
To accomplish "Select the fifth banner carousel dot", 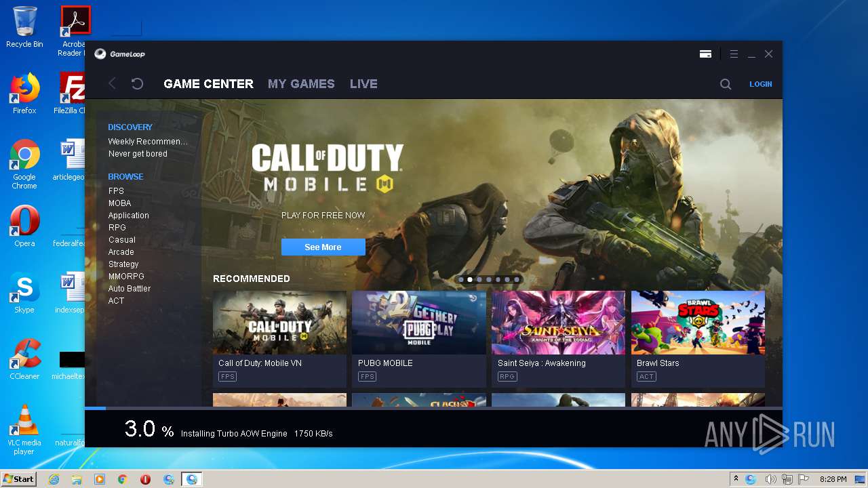I will [x=498, y=279].
